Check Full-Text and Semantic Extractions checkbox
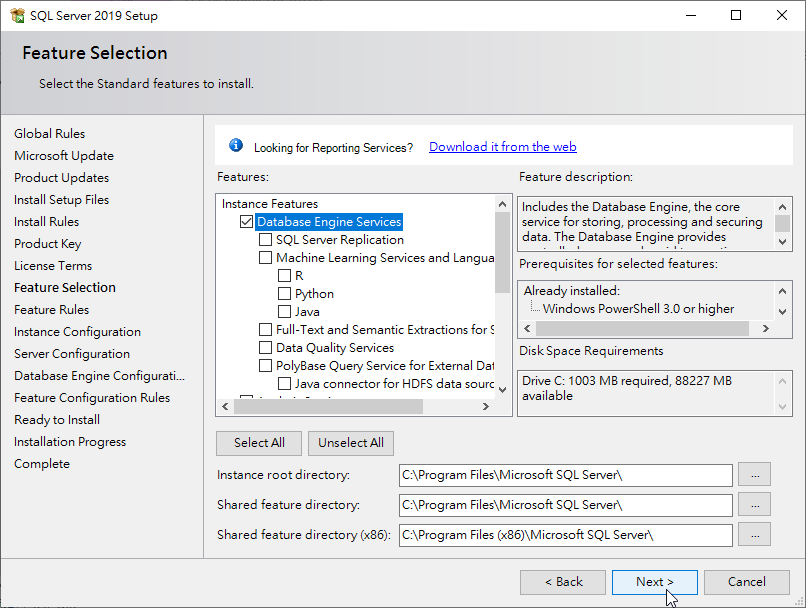The height and width of the screenshot is (608, 806). 265,329
